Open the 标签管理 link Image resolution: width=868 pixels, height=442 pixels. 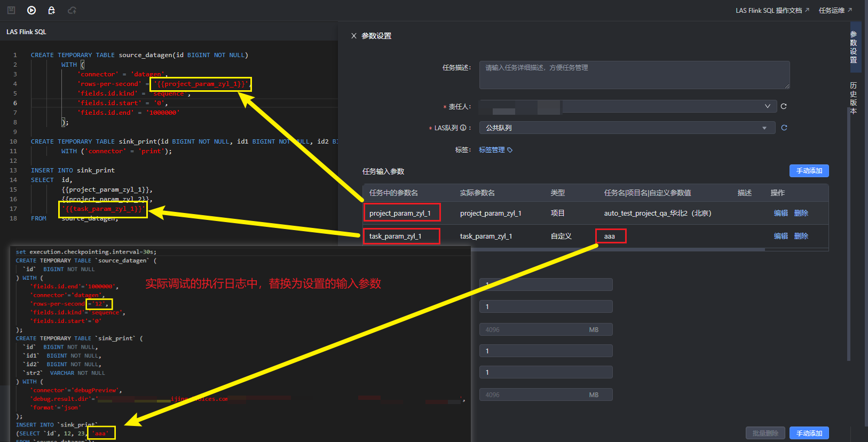tap(492, 150)
